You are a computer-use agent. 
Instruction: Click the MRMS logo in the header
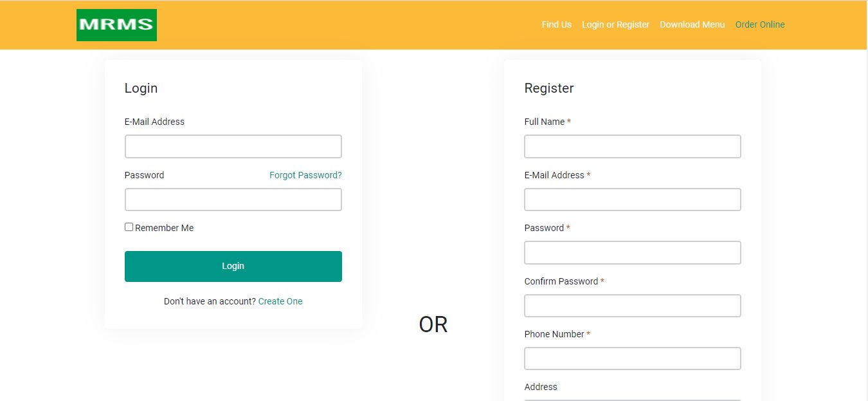116,25
